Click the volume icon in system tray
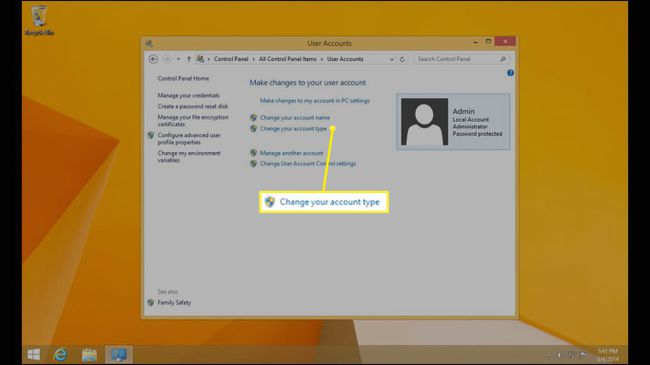The image size is (650, 365). (x=559, y=355)
